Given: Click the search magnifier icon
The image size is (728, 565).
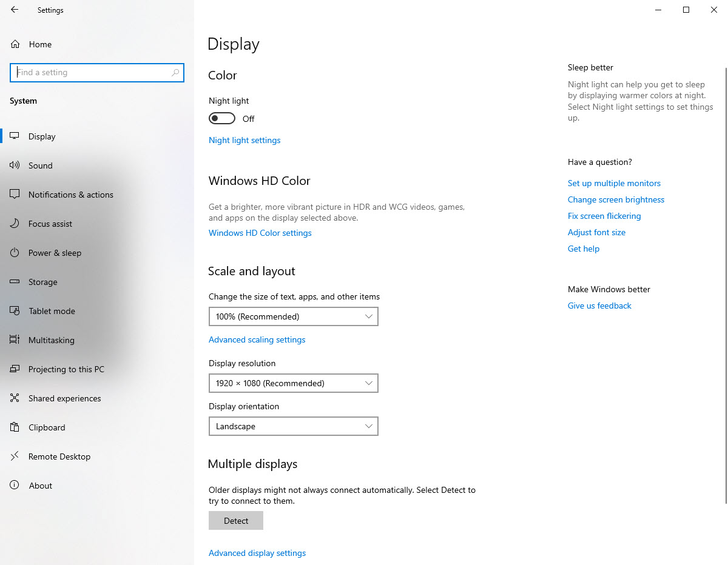Looking at the screenshot, I should (175, 72).
